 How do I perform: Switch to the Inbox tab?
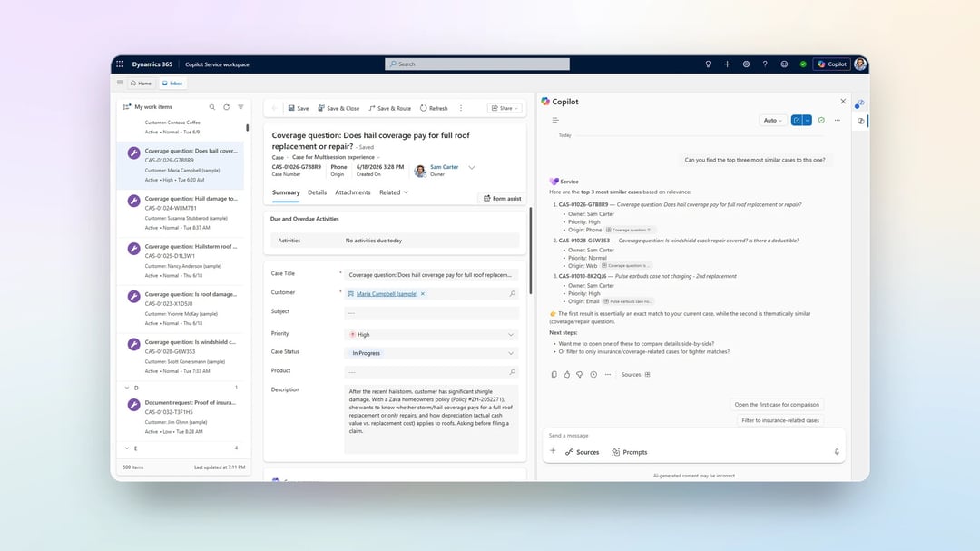172,84
